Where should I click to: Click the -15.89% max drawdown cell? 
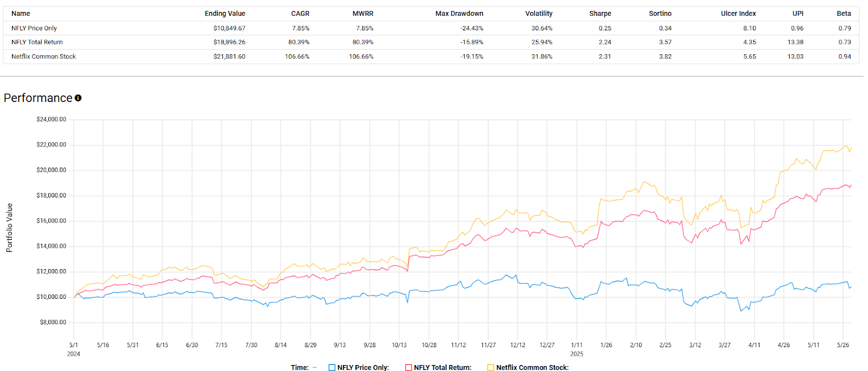(472, 42)
